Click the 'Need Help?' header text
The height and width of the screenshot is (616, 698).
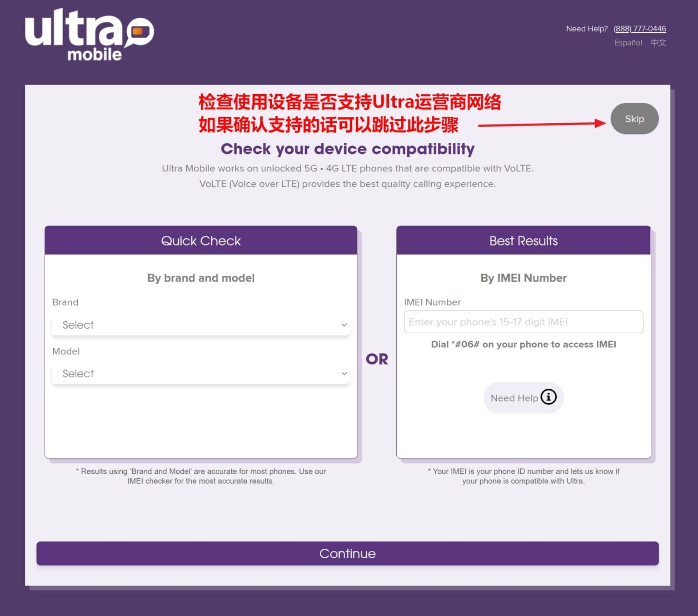coord(587,29)
